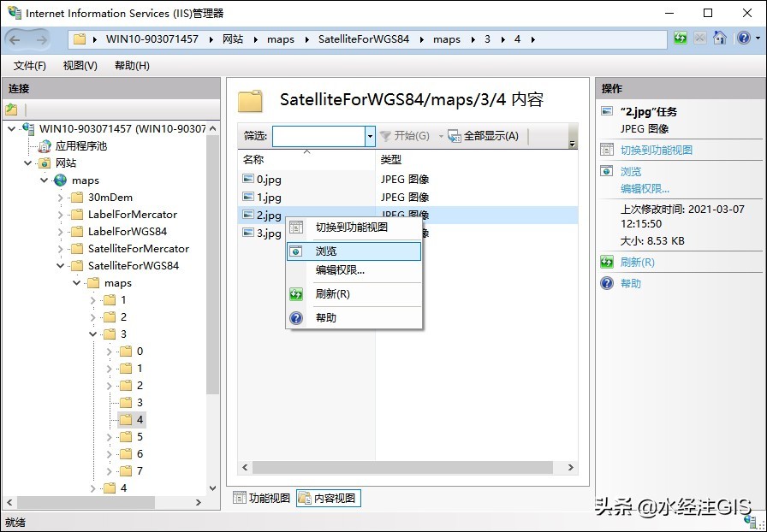Switch to the 功能视图 tab
The width and height of the screenshot is (767, 532).
262,498
